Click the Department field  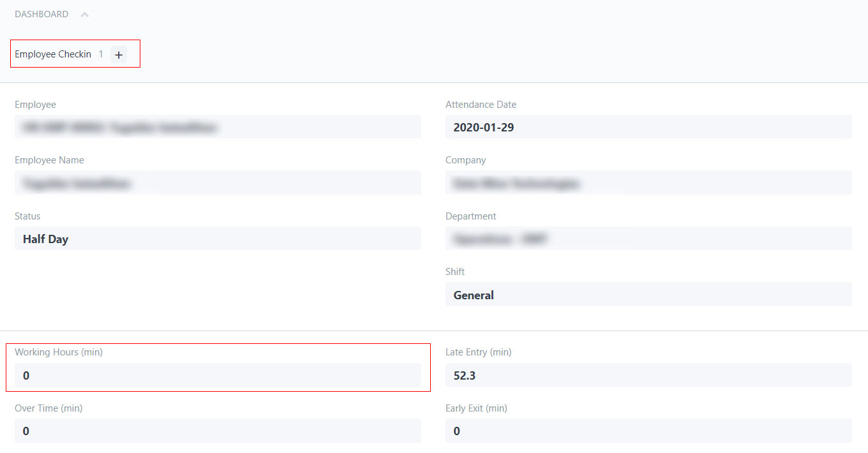click(x=648, y=239)
